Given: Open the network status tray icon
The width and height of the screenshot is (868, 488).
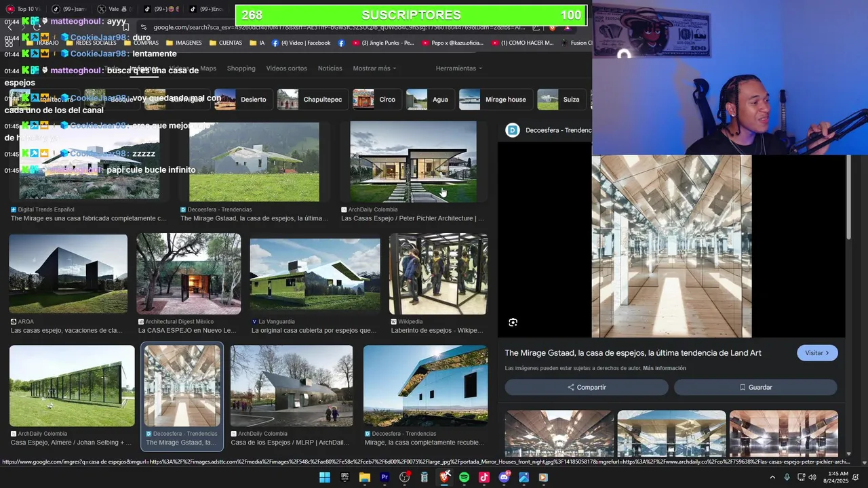Looking at the screenshot, I should tap(801, 477).
